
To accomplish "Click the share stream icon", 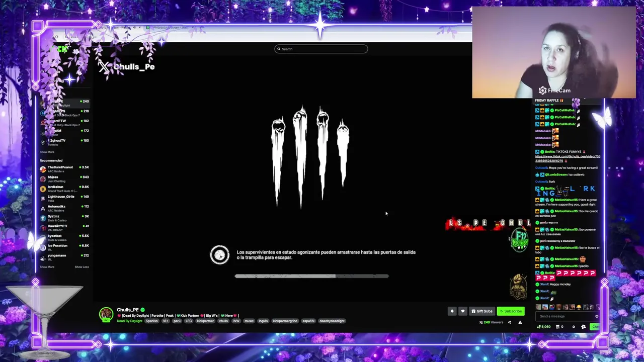I will coord(509,322).
